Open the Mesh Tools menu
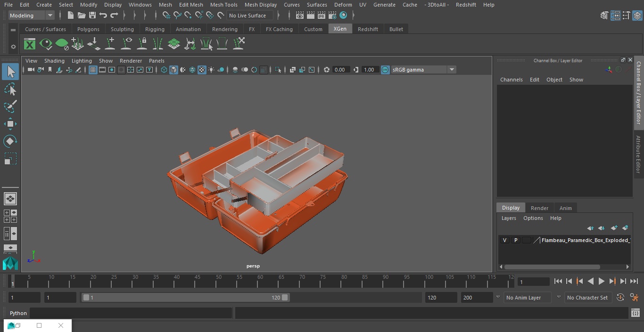The width and height of the screenshot is (644, 332). 223,5
